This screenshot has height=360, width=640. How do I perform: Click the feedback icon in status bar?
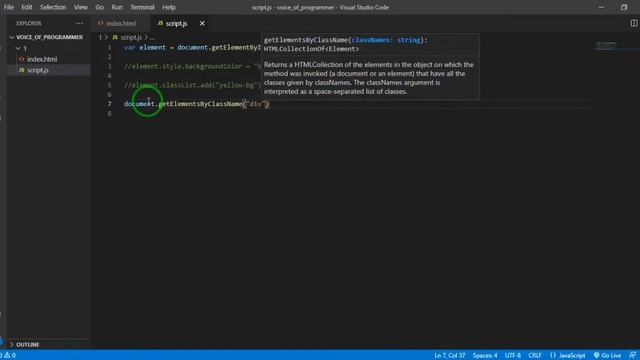tap(632, 355)
